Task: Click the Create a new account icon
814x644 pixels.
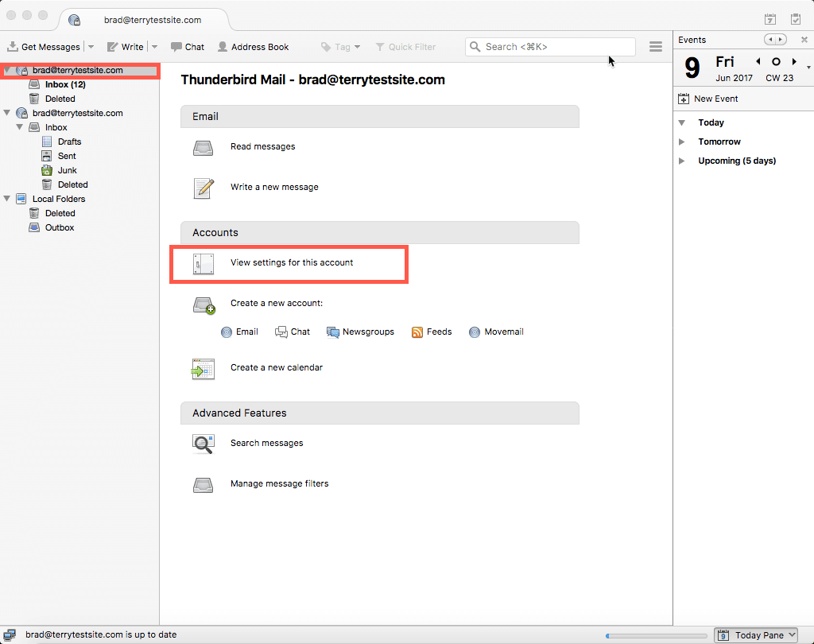Action: click(x=204, y=305)
